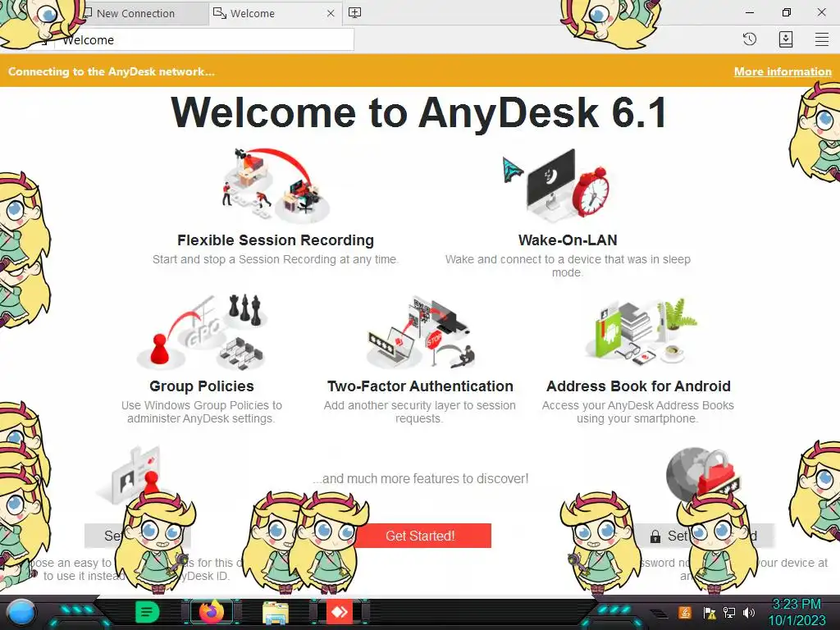Click the AnyDesk taskbar icon
Image resolution: width=840 pixels, height=630 pixels.
(x=340, y=612)
